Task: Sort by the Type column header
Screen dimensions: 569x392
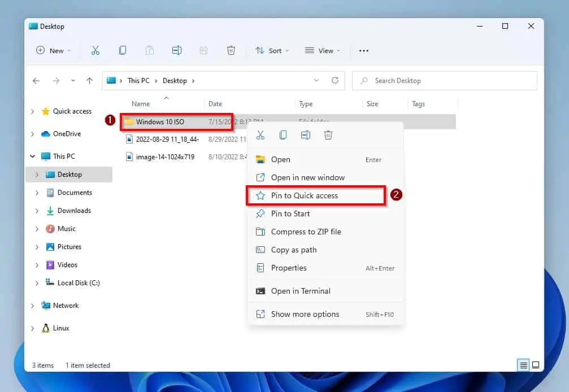Action: [306, 104]
